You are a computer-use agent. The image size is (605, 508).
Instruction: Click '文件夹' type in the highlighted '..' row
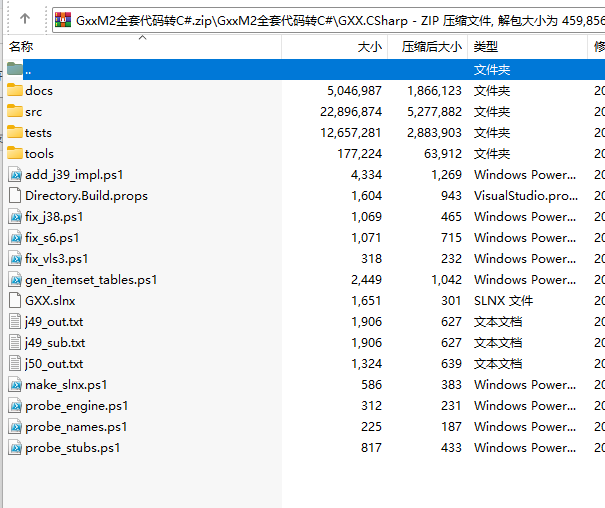(492, 70)
